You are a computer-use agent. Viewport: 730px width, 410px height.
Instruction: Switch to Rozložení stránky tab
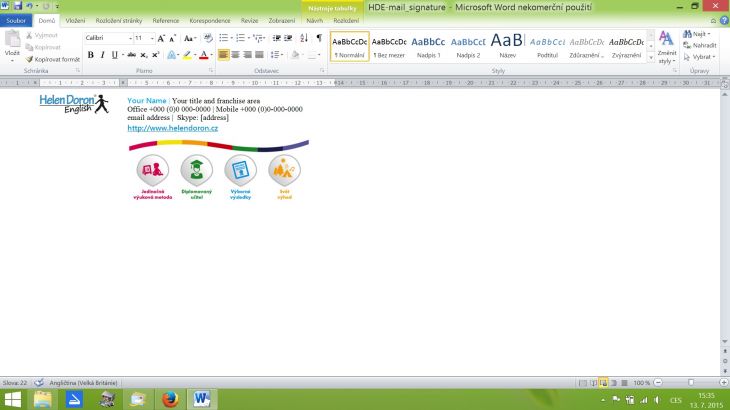point(119,20)
